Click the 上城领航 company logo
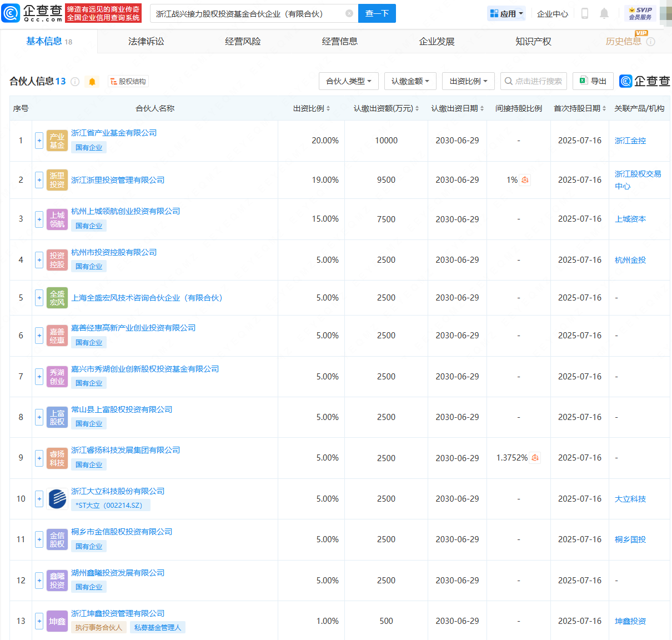672x640 pixels. click(57, 219)
